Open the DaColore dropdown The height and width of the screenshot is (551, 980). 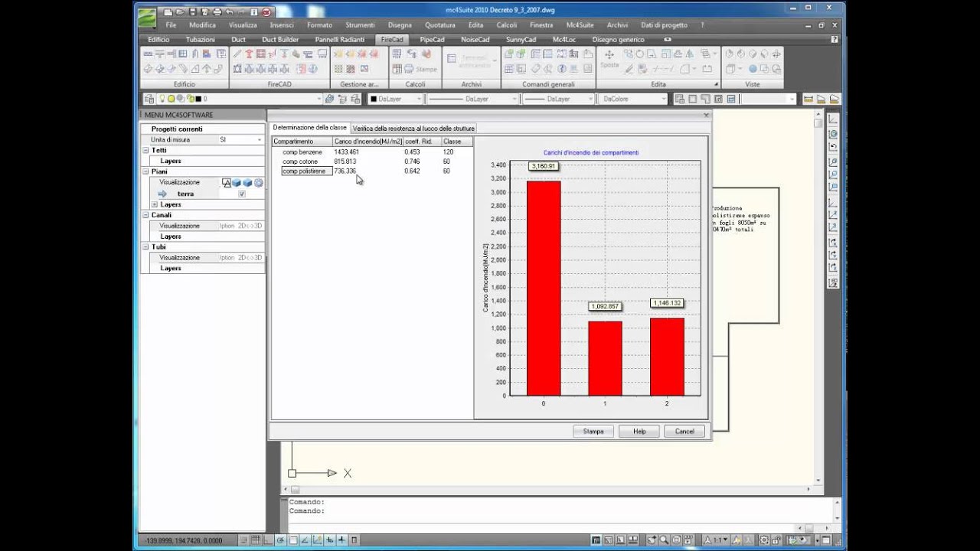633,99
